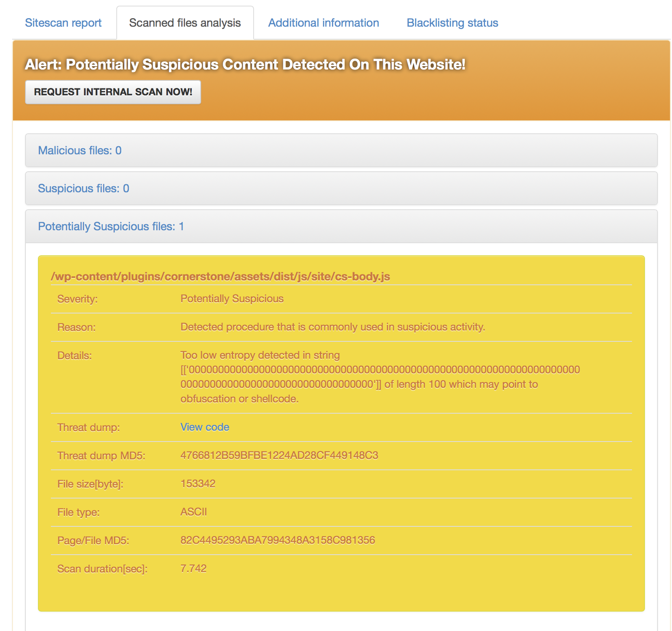Click the Threat dump MD5 hash value

click(279, 456)
